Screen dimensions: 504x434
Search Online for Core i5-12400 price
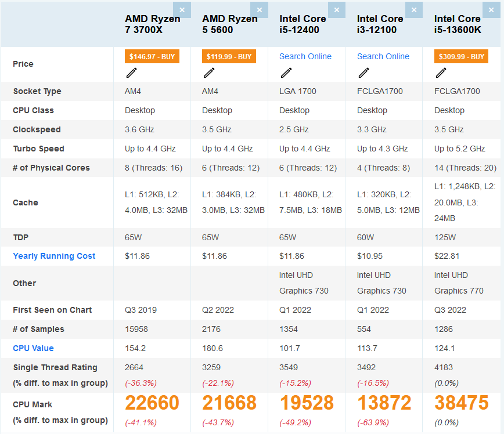[x=305, y=56]
